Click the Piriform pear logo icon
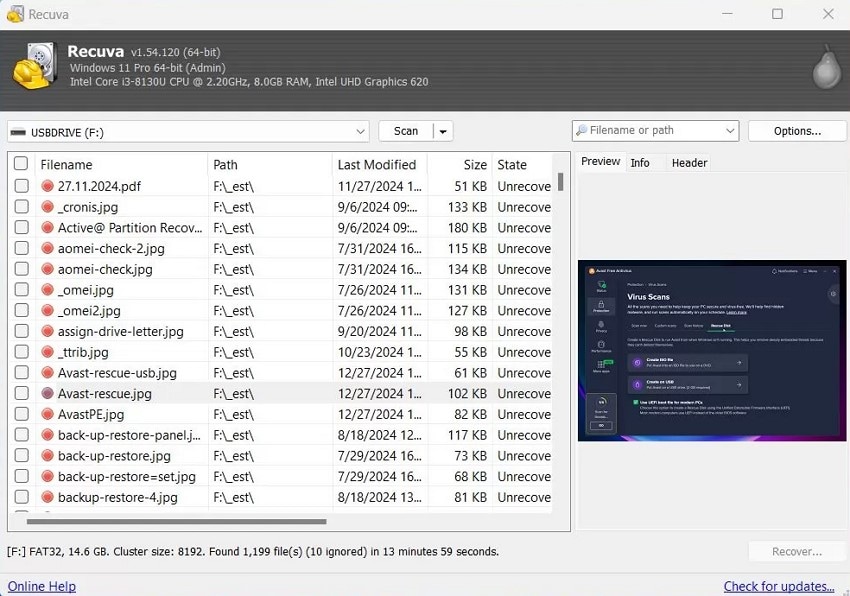Image resolution: width=850 pixels, height=596 pixels. (827, 67)
